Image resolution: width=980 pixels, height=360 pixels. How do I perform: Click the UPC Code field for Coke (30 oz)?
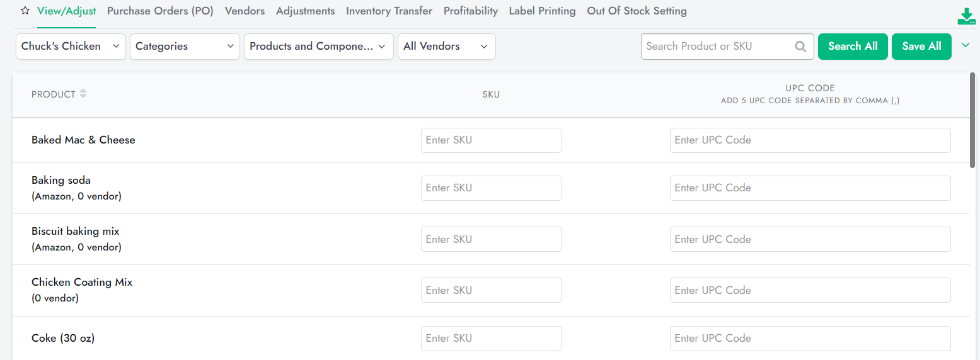pyautogui.click(x=810, y=339)
